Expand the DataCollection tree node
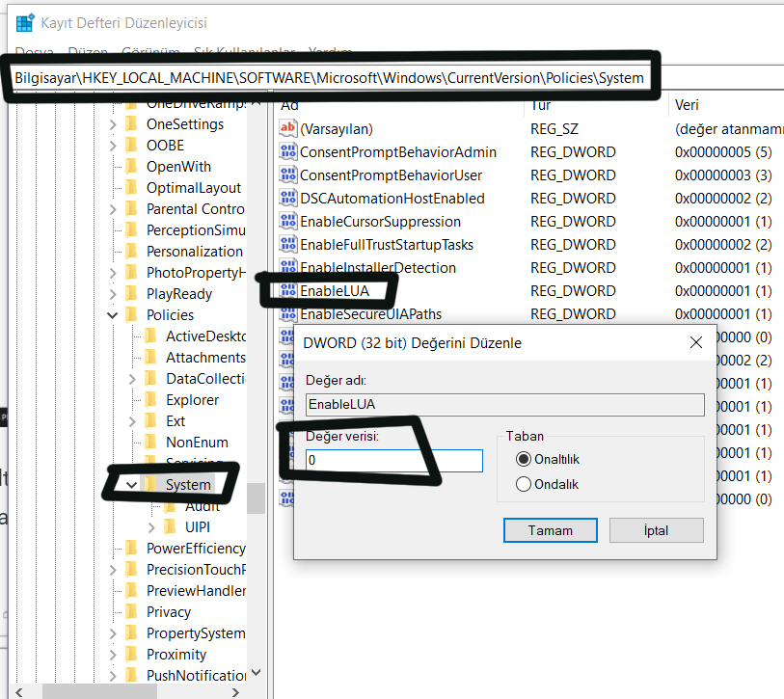784x699 pixels. coord(132,379)
